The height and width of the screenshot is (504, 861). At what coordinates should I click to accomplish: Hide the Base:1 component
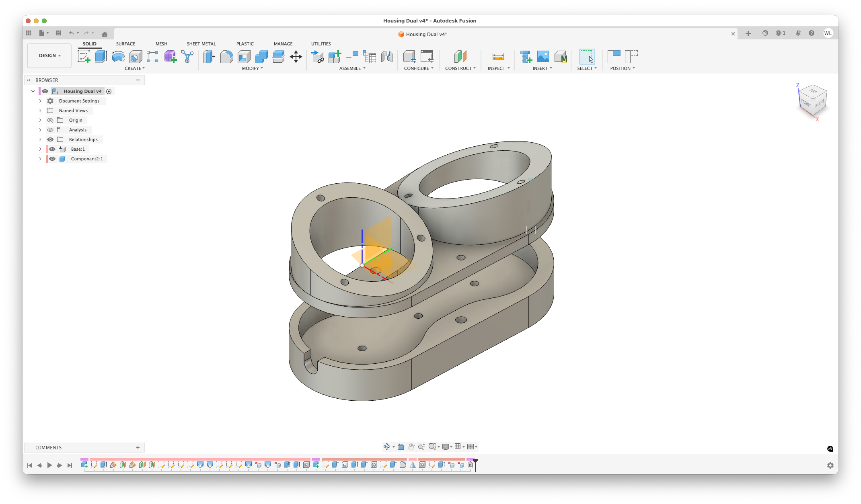[52, 149]
